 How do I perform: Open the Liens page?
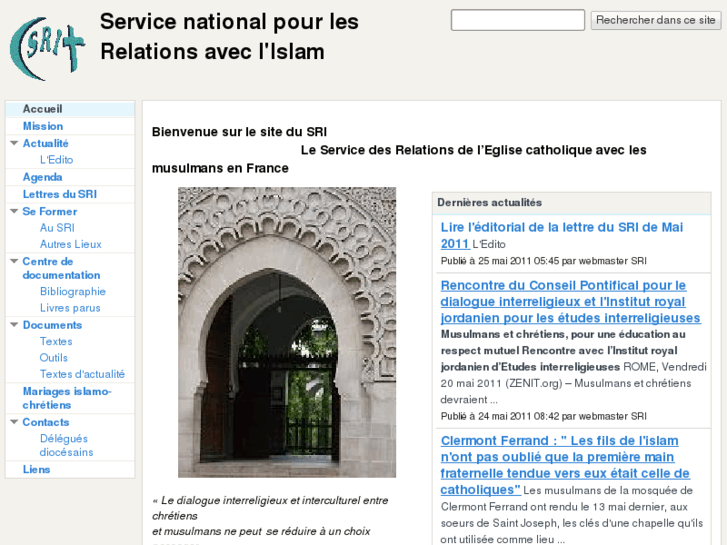37,469
